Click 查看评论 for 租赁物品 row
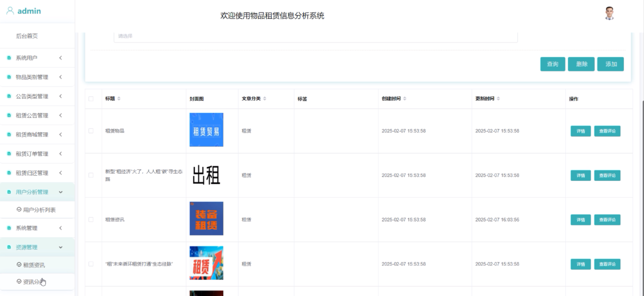Viewport: 644px width, 296px height. 607,131
